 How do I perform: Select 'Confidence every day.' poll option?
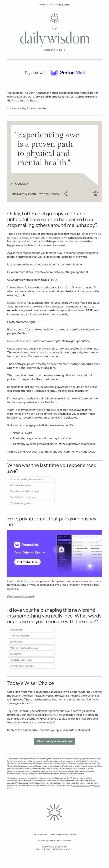[31, 666]
